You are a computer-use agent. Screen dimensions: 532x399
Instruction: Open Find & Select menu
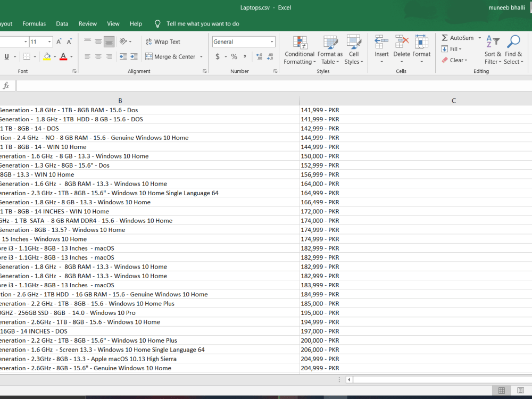[513, 49]
